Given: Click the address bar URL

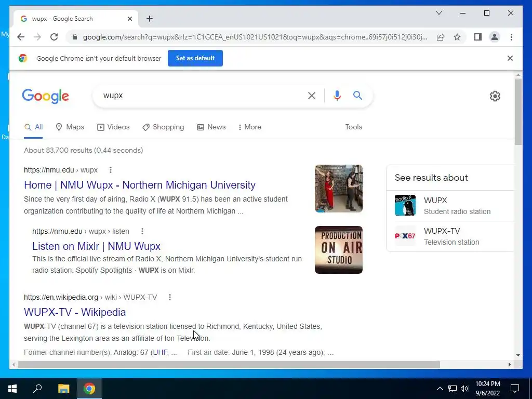Looking at the screenshot, I should pos(255,37).
